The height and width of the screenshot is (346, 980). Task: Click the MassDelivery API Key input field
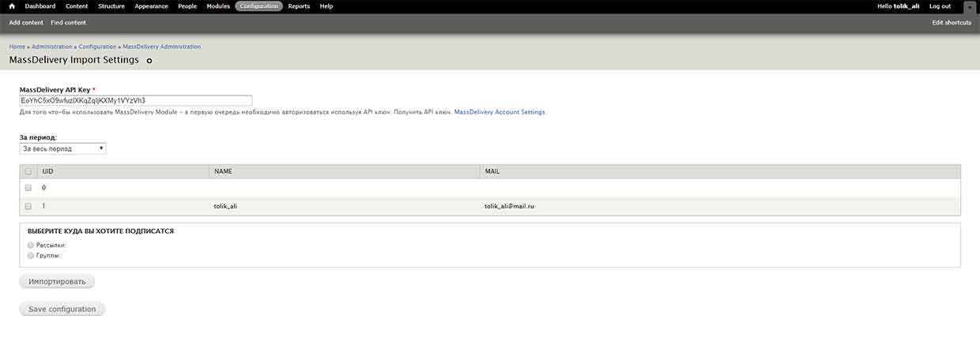(135, 100)
